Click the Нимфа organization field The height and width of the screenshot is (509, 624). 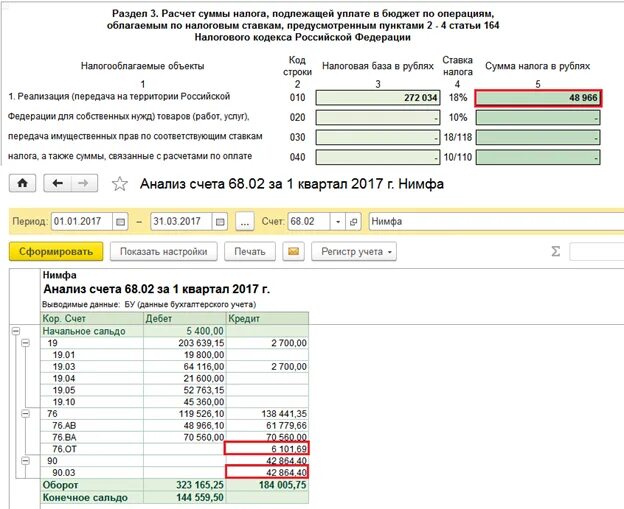tap(496, 222)
